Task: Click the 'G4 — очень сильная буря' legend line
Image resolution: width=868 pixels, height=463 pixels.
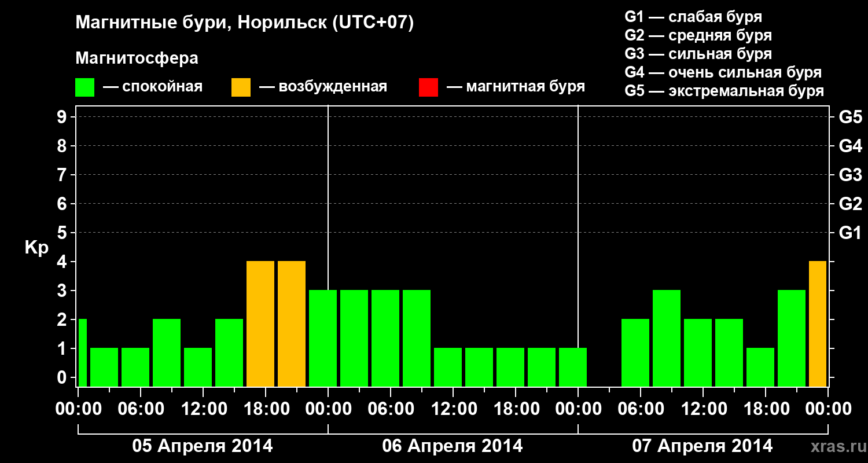Action: pos(723,72)
